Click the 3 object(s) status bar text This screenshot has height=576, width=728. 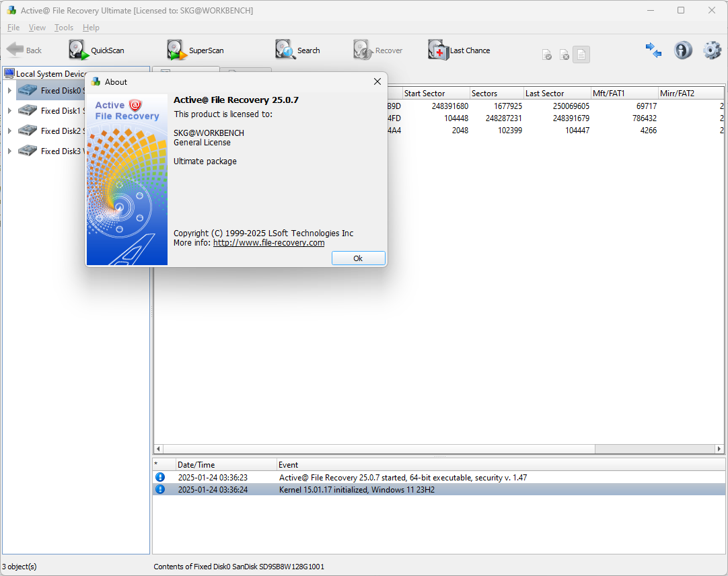click(19, 567)
